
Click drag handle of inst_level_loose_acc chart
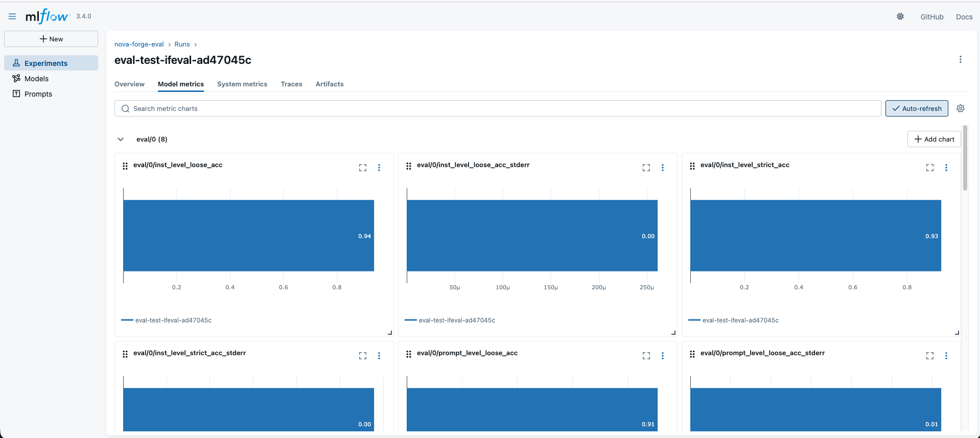[x=125, y=166]
